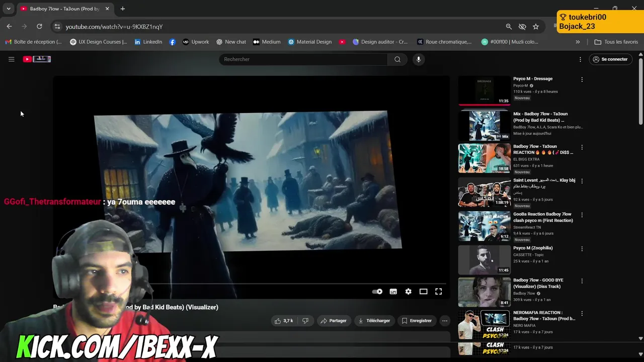Screen dimensions: 644x362
Task: Go back with the browser back arrow
Action: coord(9,26)
